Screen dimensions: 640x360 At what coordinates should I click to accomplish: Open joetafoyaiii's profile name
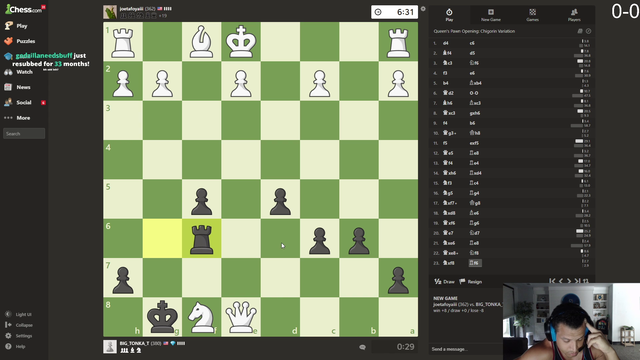coord(131,9)
